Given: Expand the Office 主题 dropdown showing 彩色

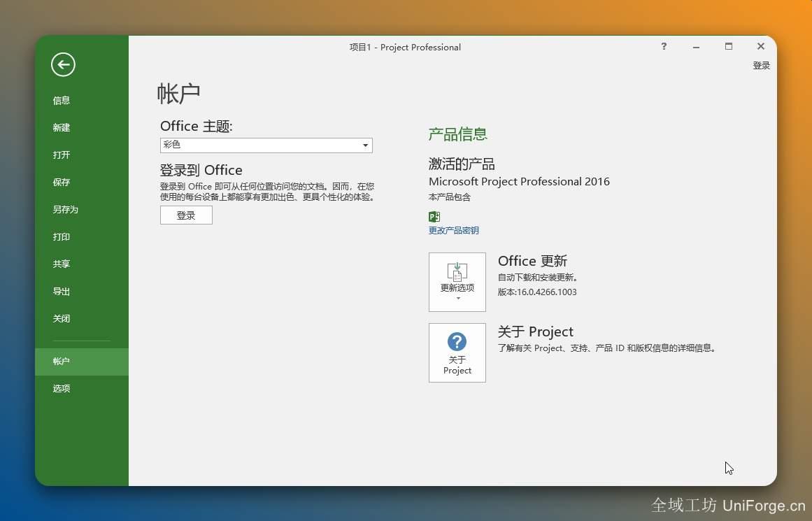Looking at the screenshot, I should pos(266,145).
